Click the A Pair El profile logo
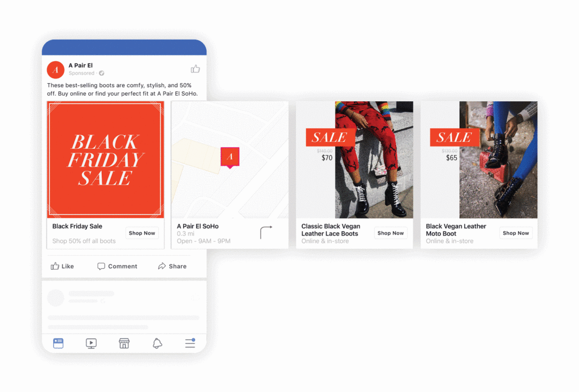 (x=55, y=69)
